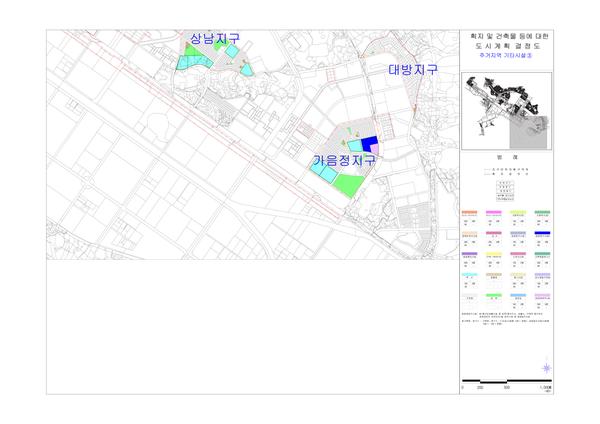
Task: Select the dark blue legend swatch
Action: pos(542,233)
